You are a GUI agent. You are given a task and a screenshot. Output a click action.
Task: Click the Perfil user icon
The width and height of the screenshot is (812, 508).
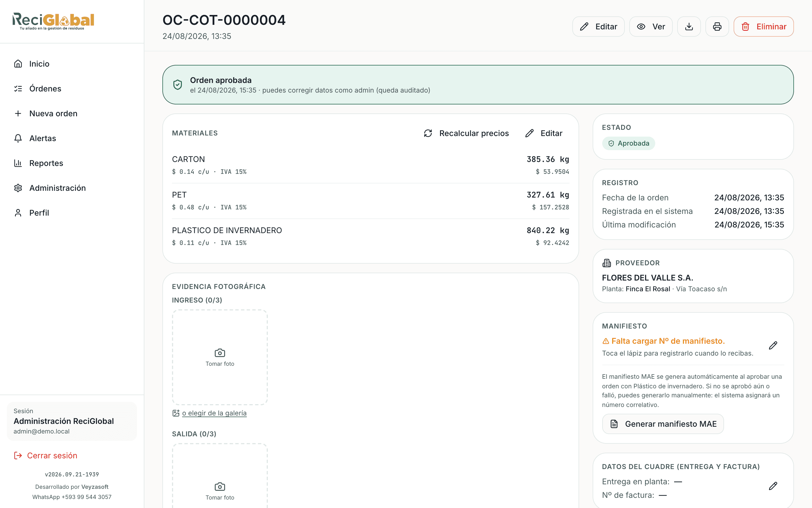[18, 213]
